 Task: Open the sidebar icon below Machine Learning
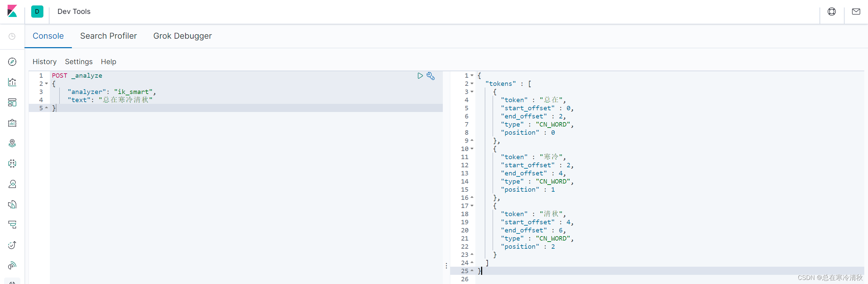point(12,184)
